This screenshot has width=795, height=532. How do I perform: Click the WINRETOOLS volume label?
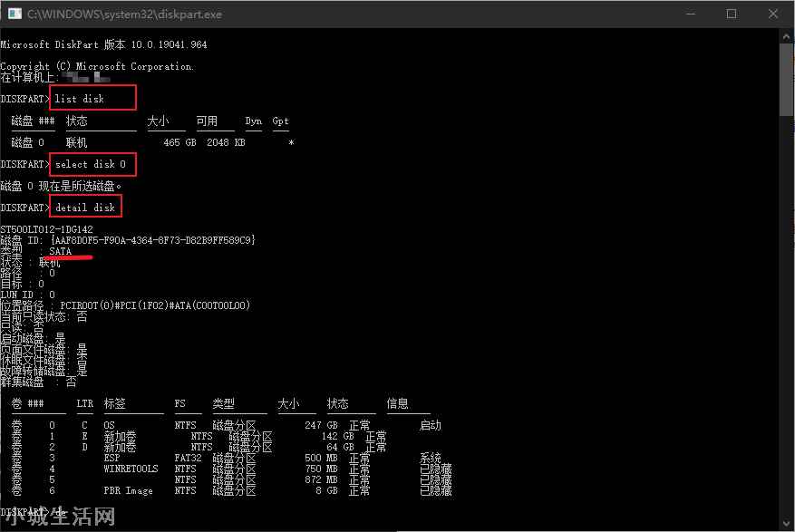coord(131,469)
